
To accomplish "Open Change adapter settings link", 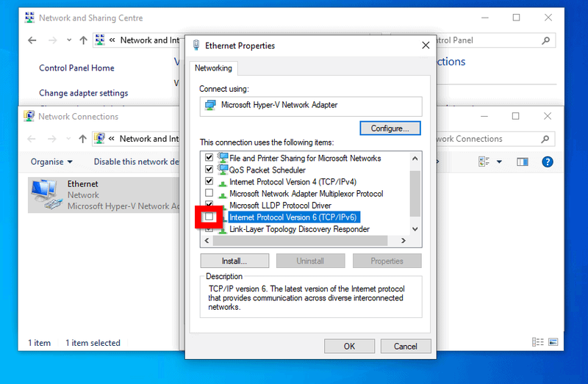I will point(84,93).
